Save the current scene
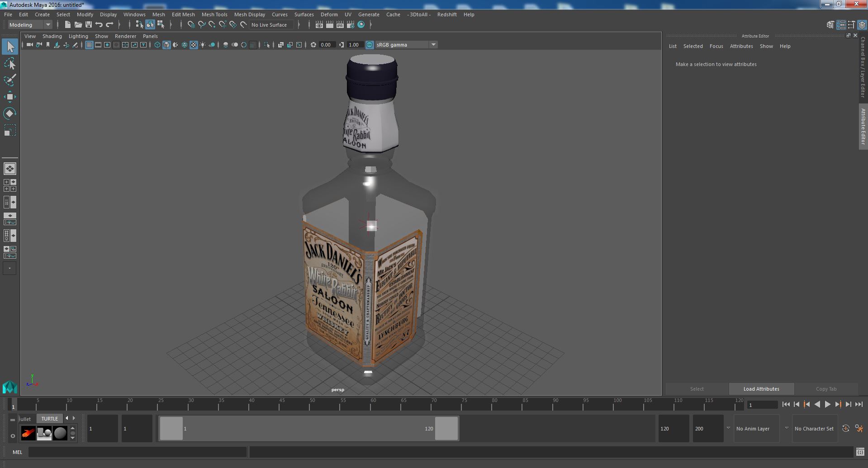 pos(89,25)
